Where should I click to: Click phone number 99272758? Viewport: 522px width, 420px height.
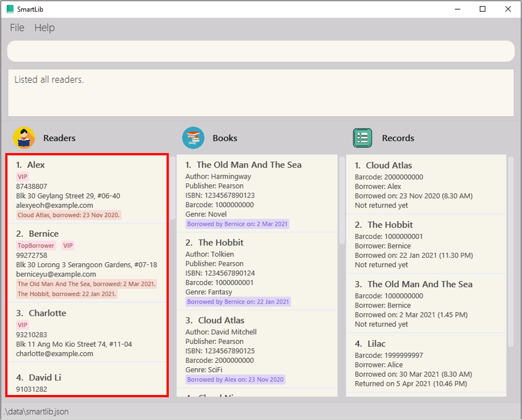(x=31, y=255)
